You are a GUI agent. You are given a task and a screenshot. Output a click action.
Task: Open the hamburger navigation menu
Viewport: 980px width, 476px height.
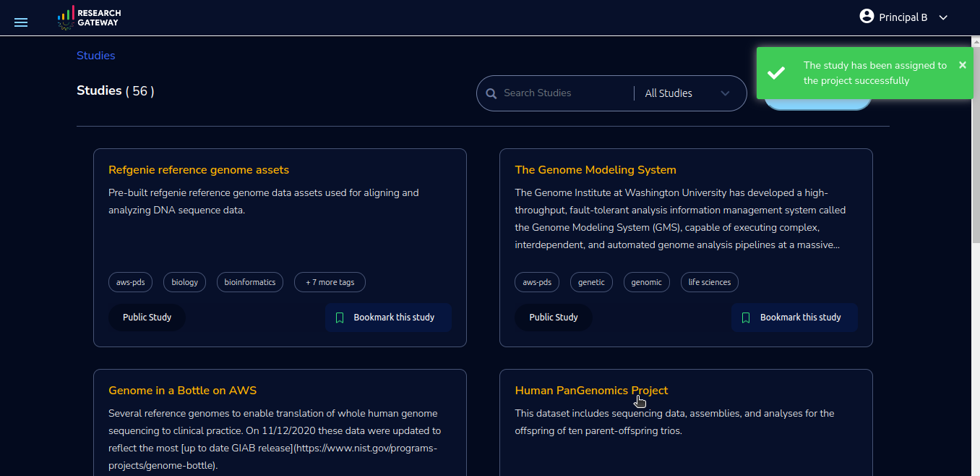click(x=21, y=22)
